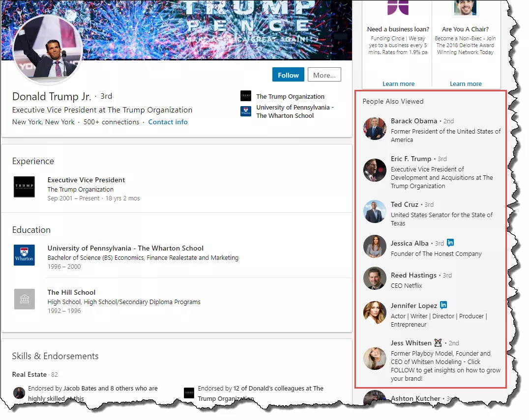The image size is (529, 420).
Task: Click The Hill School placeholder building icon
Action: point(24,299)
